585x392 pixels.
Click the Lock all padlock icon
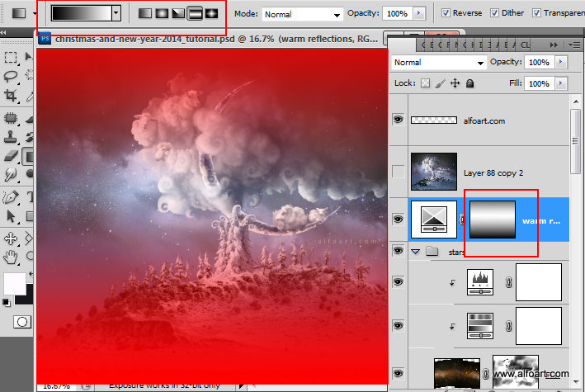469,83
